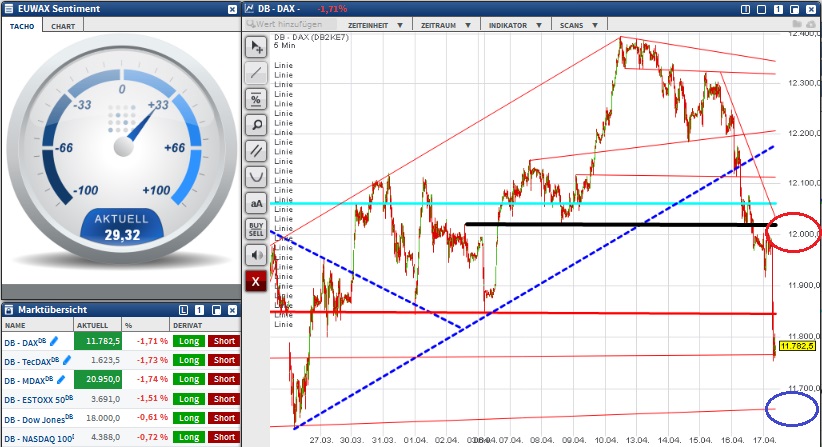Click the 20.950,0 value for MDAX
Image resolution: width=822 pixels, height=447 pixels.
[x=98, y=379]
